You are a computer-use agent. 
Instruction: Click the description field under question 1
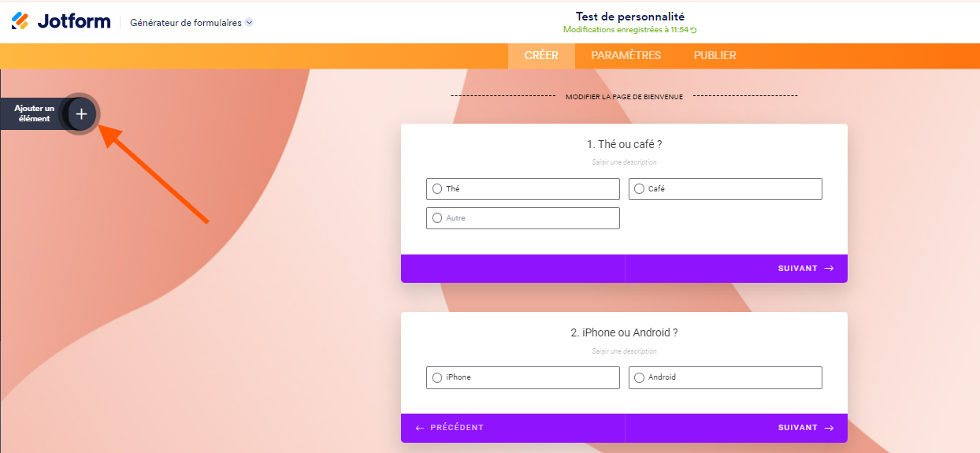[624, 162]
